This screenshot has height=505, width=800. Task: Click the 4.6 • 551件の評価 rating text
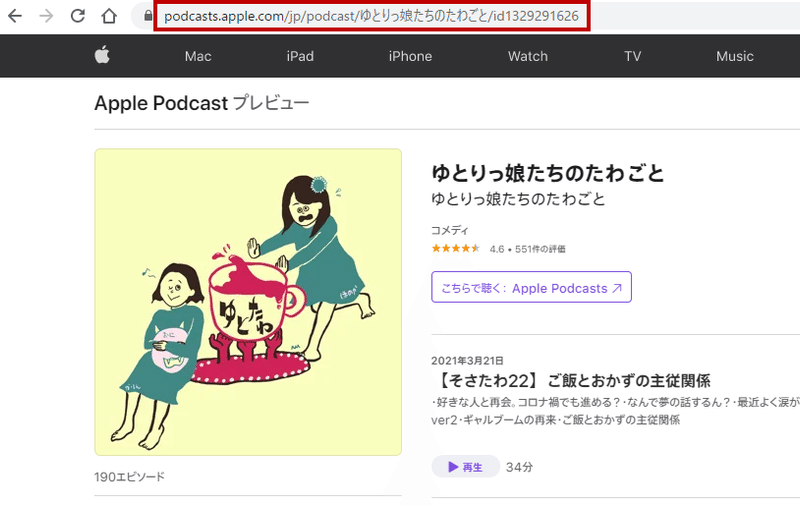click(x=528, y=249)
